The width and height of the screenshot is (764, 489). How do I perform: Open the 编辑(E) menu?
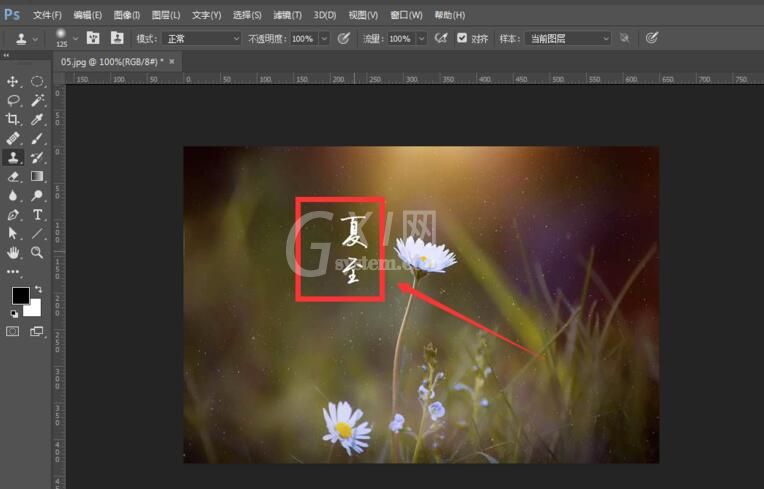coord(88,15)
